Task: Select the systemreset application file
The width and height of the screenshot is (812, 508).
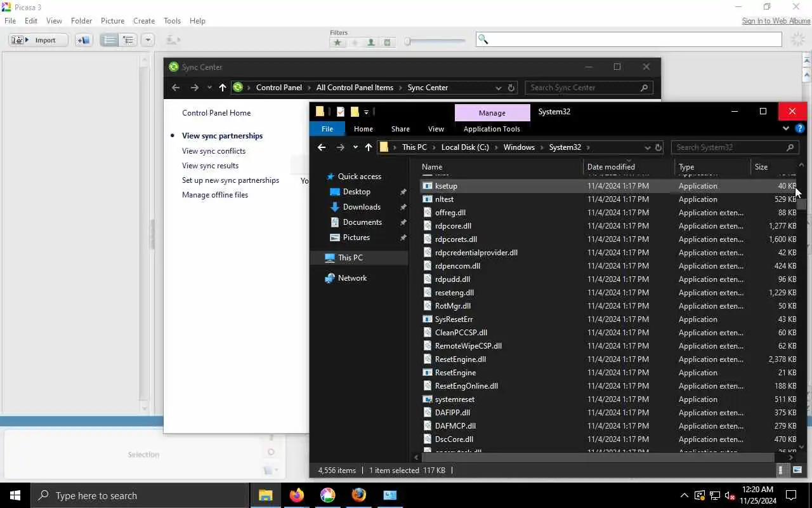Action: pos(455,399)
